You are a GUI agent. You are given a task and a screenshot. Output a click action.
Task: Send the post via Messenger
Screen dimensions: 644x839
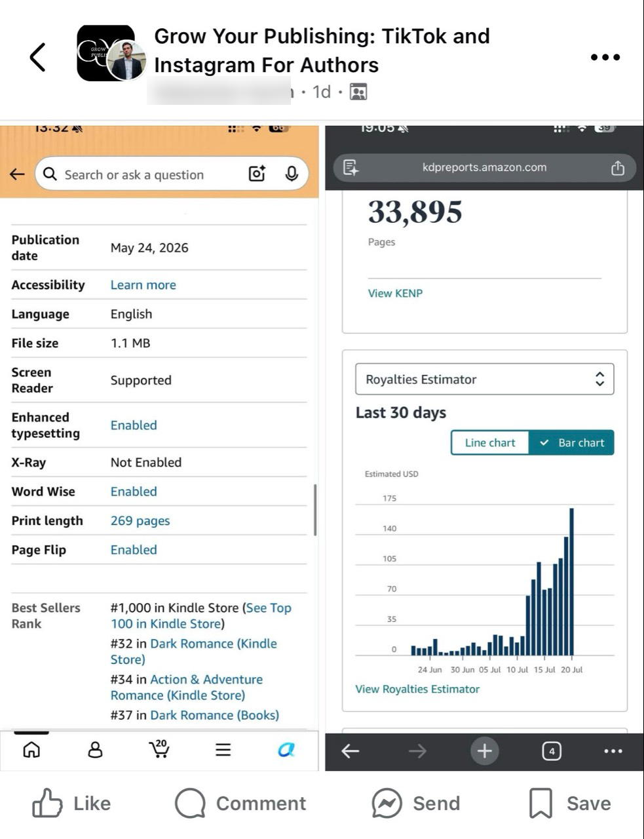(x=416, y=804)
